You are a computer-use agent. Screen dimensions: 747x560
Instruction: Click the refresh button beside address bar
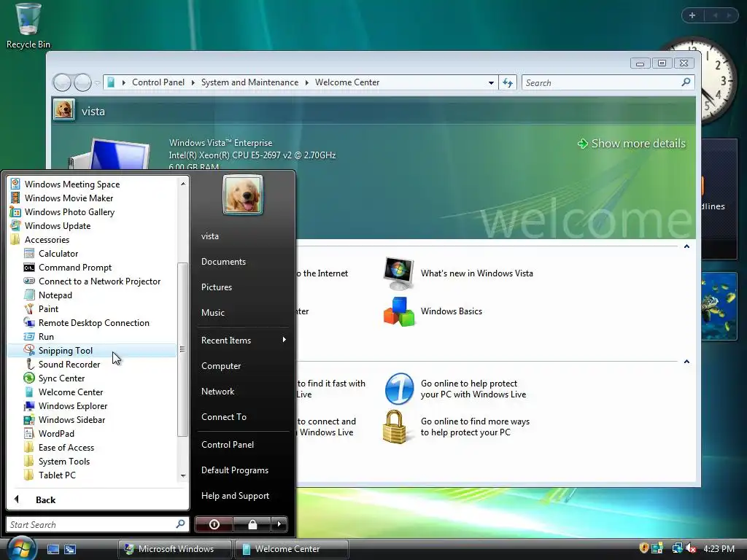508,83
